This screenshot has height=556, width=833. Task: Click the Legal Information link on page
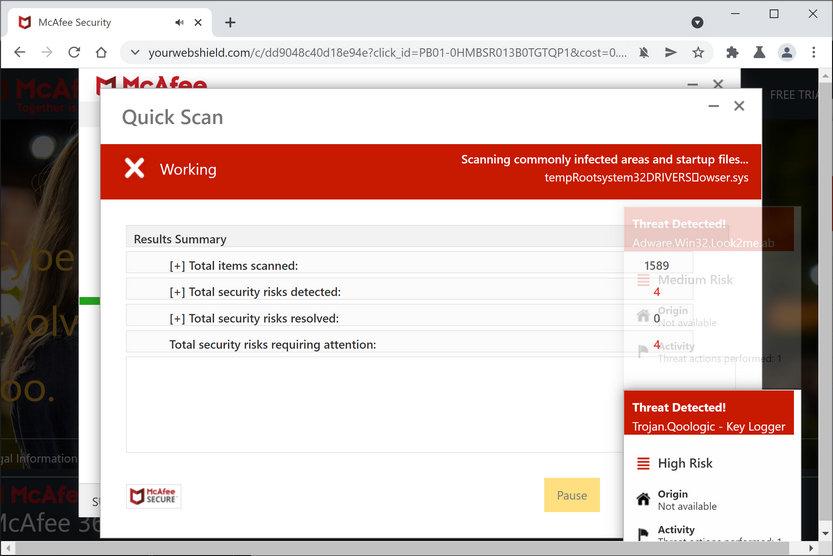(x=39, y=458)
